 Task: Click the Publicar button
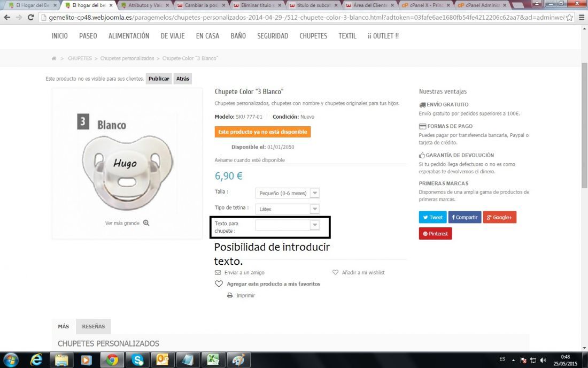coord(159,79)
